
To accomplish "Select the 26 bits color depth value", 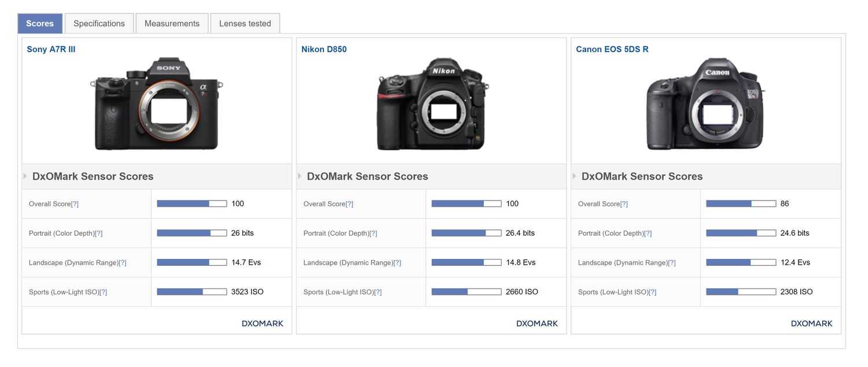I will tap(242, 233).
